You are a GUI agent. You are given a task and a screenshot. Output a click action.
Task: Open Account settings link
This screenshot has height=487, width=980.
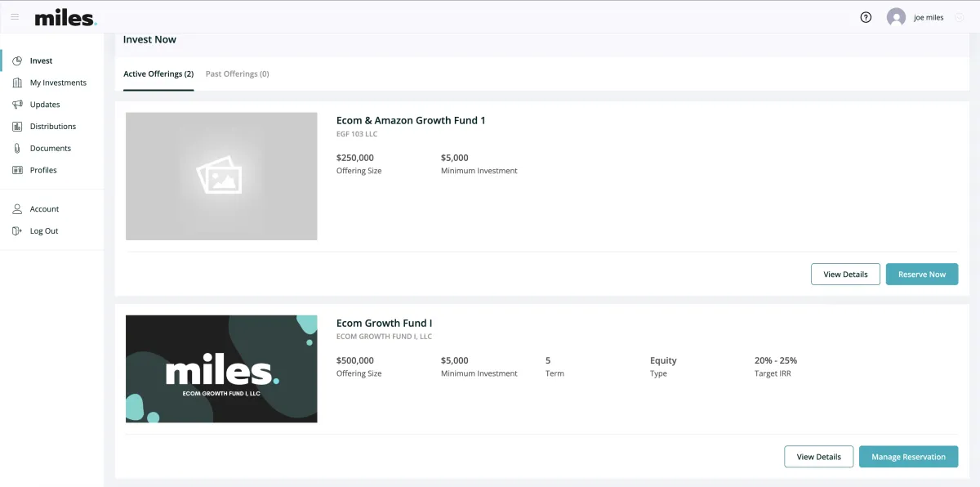click(45, 209)
